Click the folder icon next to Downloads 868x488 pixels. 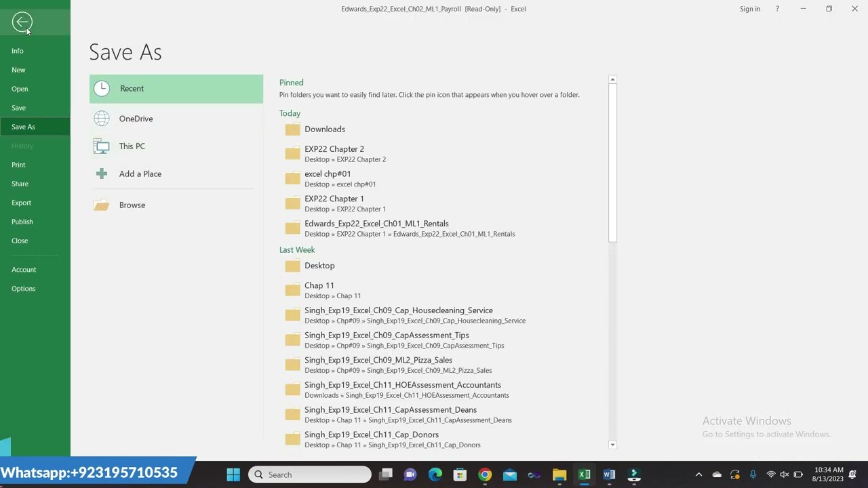pyautogui.click(x=292, y=129)
